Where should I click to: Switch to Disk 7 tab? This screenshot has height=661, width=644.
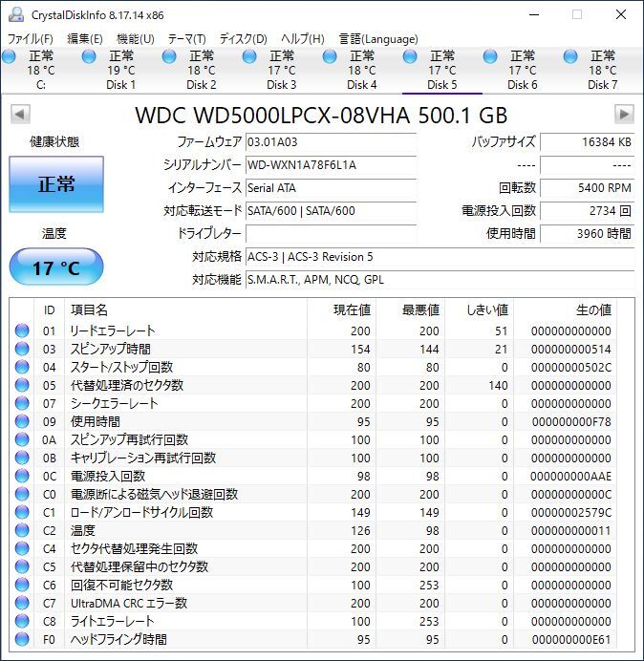(x=602, y=70)
